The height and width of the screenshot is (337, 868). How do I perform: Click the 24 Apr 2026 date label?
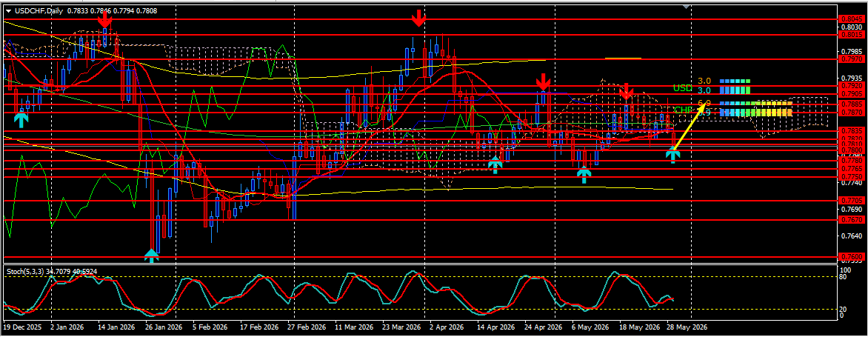tap(544, 327)
